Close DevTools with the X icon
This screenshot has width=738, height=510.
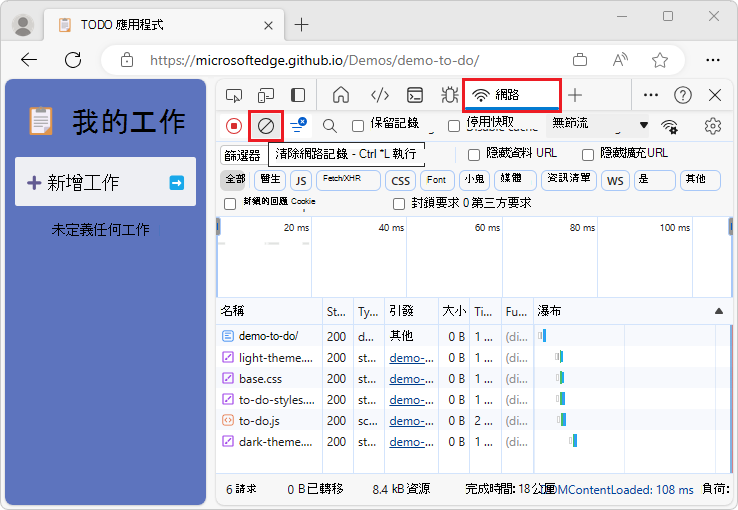714,96
